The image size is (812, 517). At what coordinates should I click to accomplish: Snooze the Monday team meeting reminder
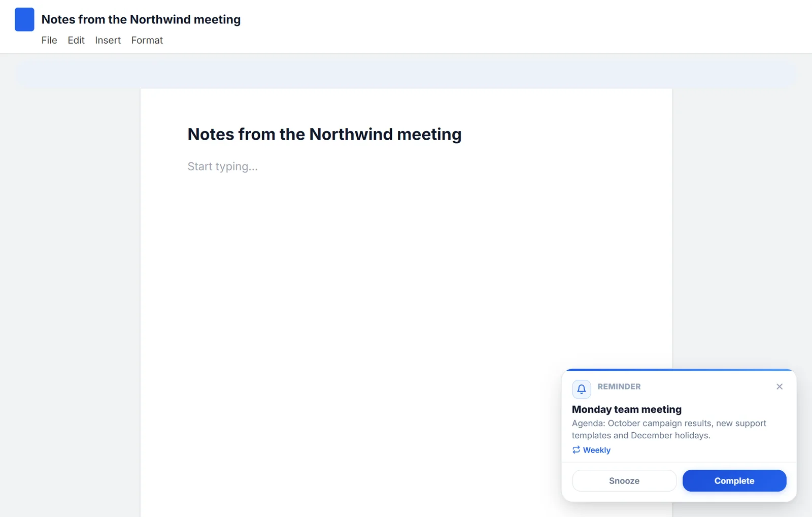(624, 481)
